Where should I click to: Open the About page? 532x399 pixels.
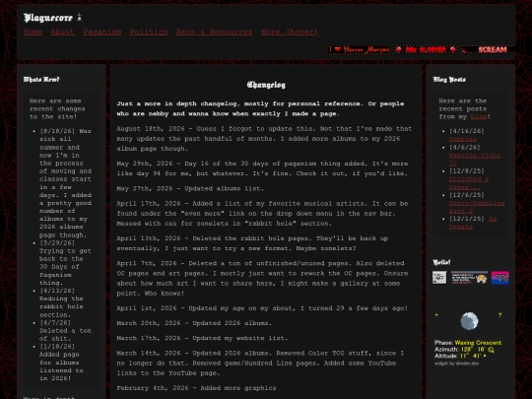(62, 32)
